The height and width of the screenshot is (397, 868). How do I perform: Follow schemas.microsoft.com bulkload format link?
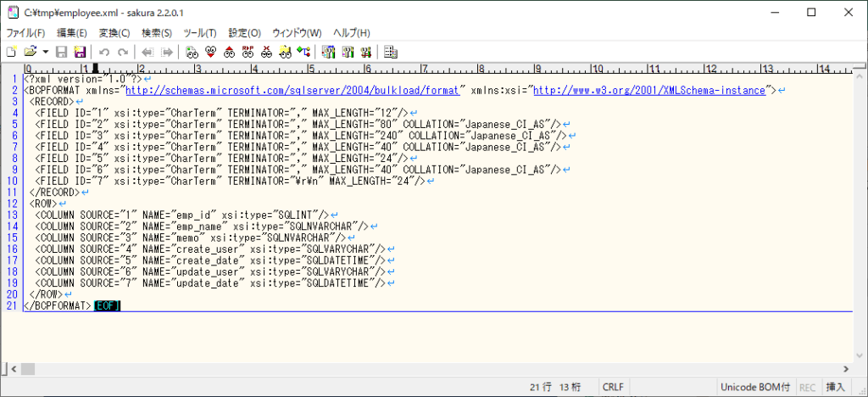(x=293, y=90)
